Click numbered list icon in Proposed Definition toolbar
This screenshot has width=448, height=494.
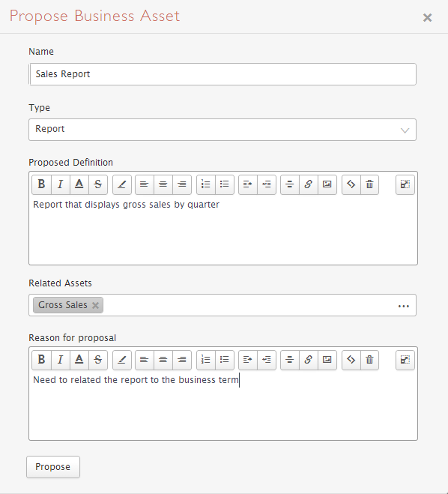[x=205, y=184]
